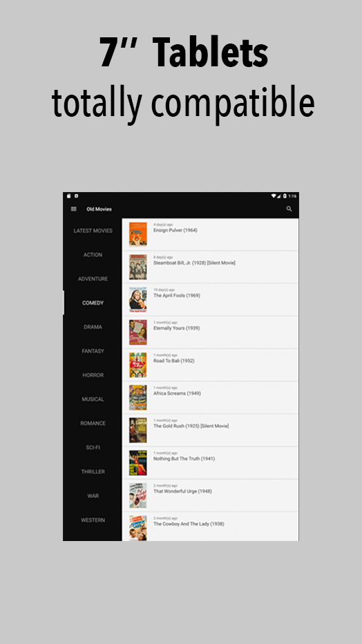Viewport: 362px width, 644px height.
Task: Open The Gold Rush (1925) entry
Action: [x=210, y=430]
